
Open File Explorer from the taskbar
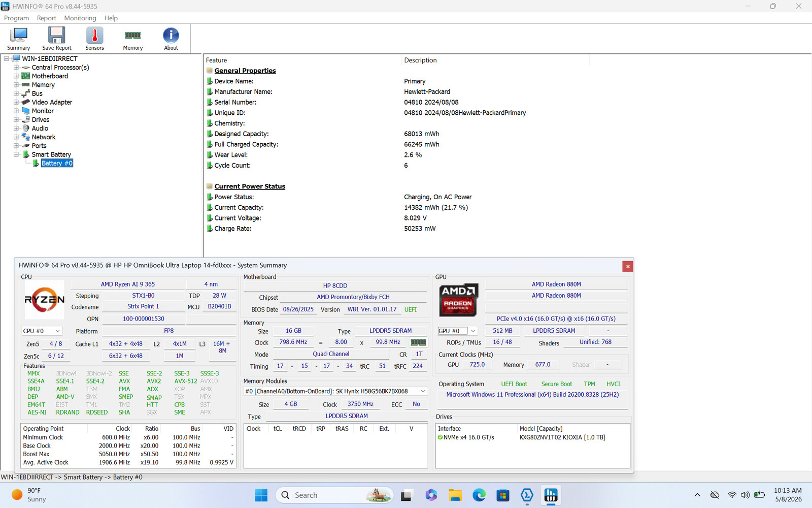pyautogui.click(x=455, y=495)
